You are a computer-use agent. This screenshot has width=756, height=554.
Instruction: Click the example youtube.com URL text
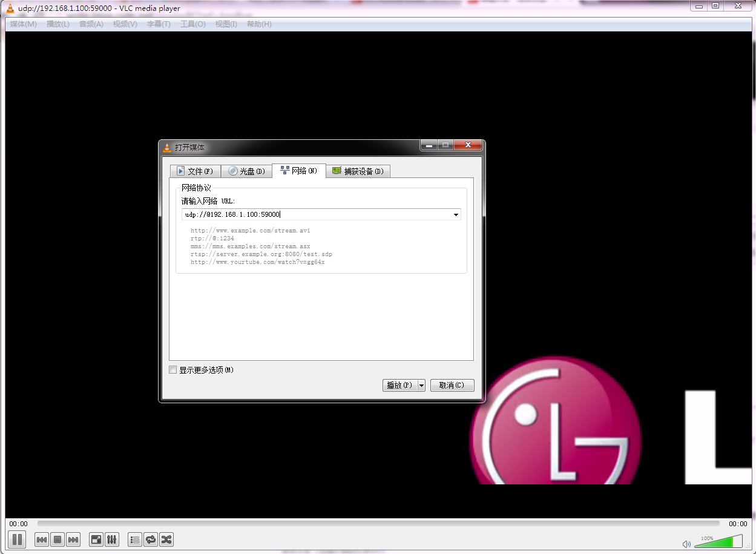(x=258, y=262)
